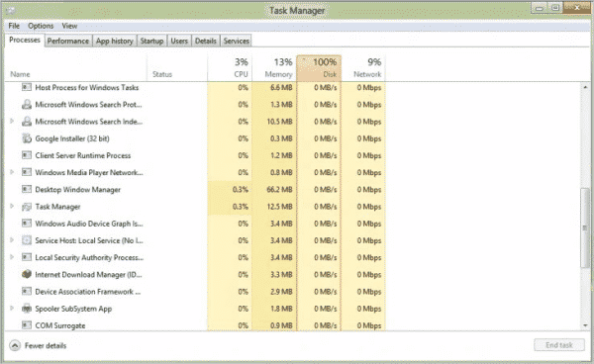This screenshot has width=594, height=364.
Task: Expand the Service Host: Local Service row
Action: point(12,240)
